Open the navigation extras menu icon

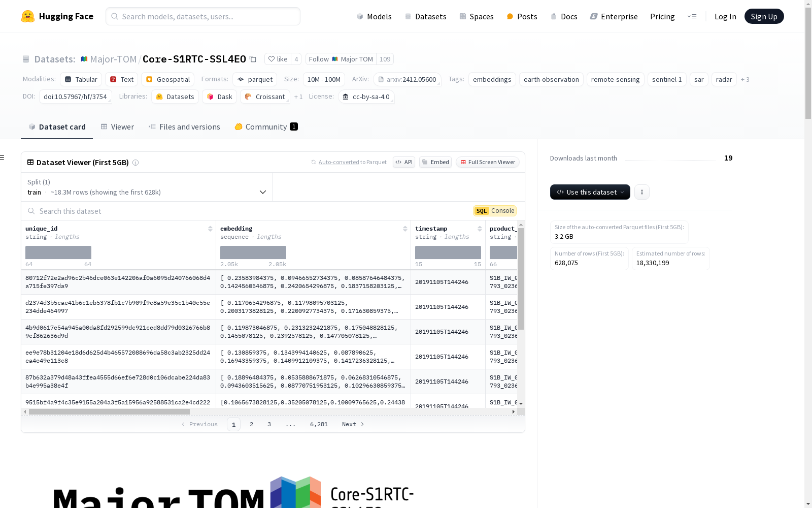pyautogui.click(x=692, y=16)
